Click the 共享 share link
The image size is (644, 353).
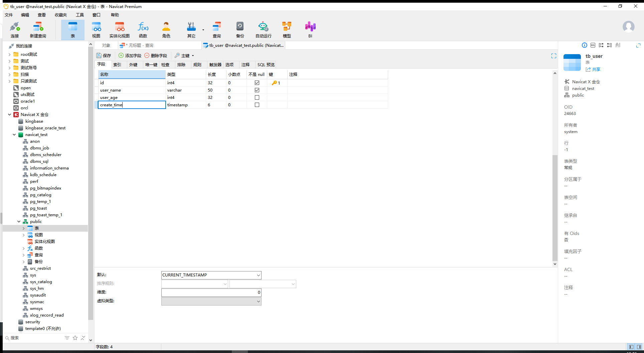point(593,69)
